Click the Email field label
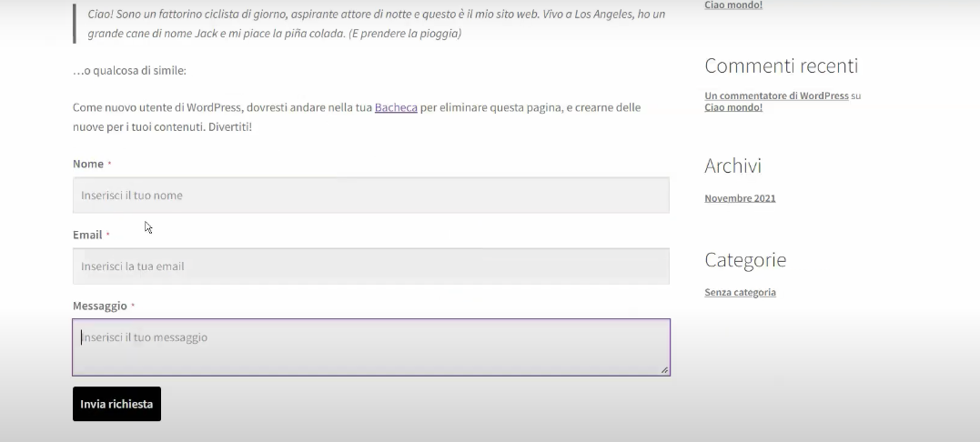The width and height of the screenshot is (980, 442). [x=87, y=235]
